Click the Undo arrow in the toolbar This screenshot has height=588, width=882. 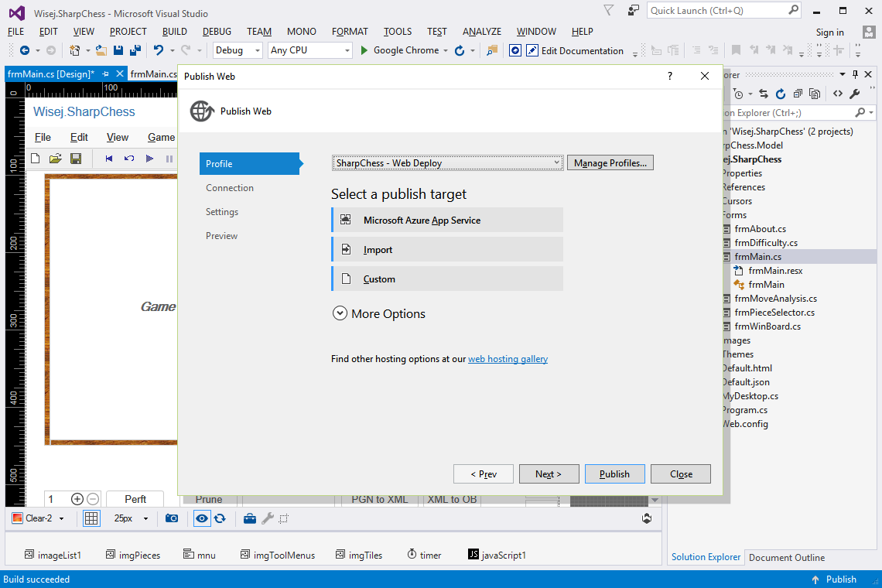click(159, 50)
